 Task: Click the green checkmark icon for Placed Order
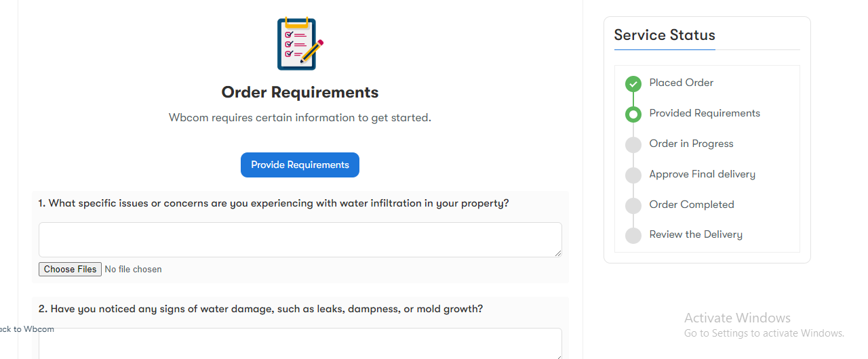tap(633, 84)
